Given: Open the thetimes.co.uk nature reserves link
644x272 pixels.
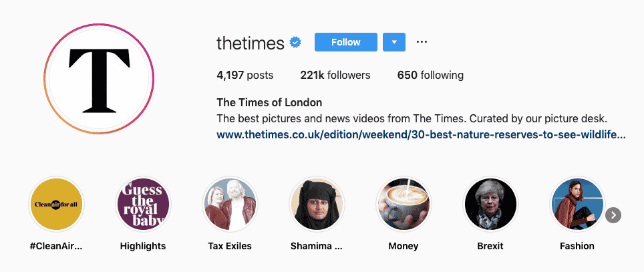Looking at the screenshot, I should point(421,134).
